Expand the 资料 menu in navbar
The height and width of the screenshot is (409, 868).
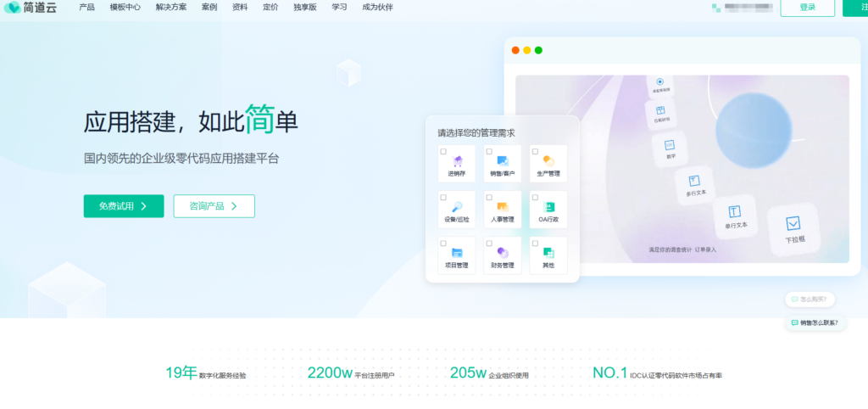(240, 7)
